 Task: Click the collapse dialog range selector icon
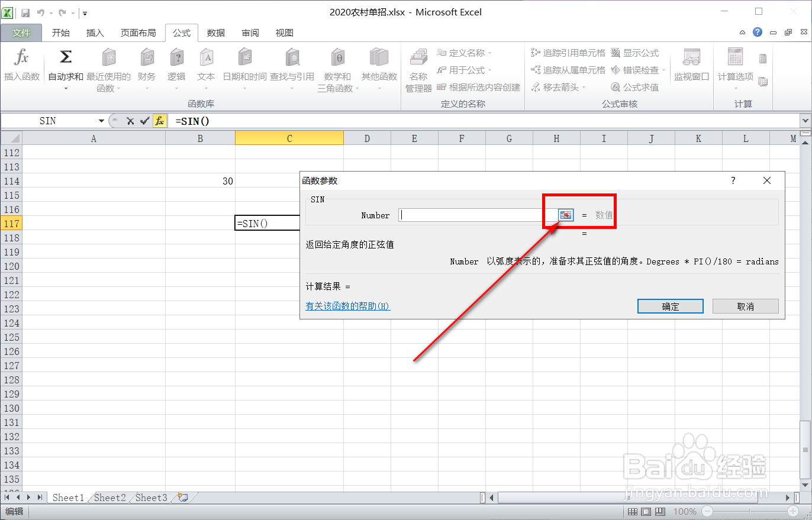tap(566, 215)
